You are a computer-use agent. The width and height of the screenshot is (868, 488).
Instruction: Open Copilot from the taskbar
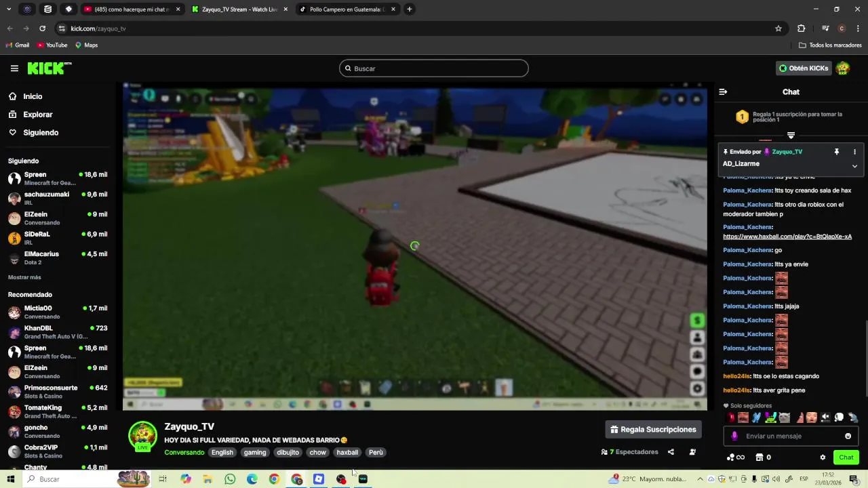185,479
